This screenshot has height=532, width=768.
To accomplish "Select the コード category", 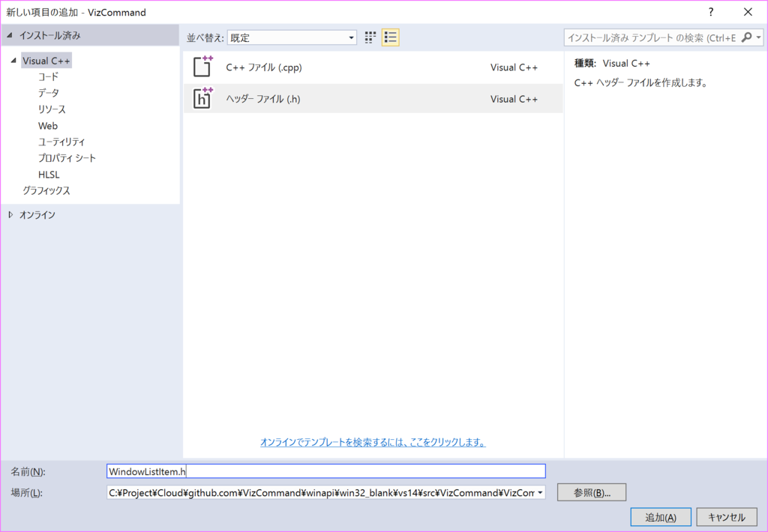I will click(x=48, y=76).
